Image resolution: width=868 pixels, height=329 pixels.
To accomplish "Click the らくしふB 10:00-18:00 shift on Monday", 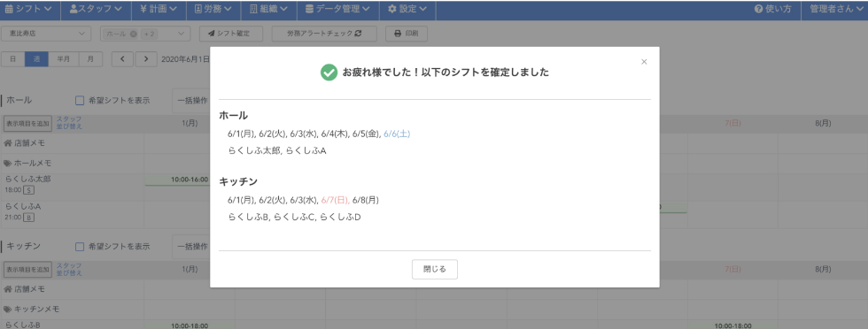I will [190, 325].
